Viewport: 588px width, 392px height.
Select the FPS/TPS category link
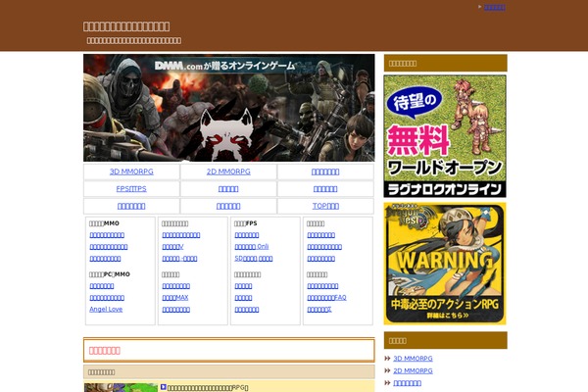tap(131, 189)
